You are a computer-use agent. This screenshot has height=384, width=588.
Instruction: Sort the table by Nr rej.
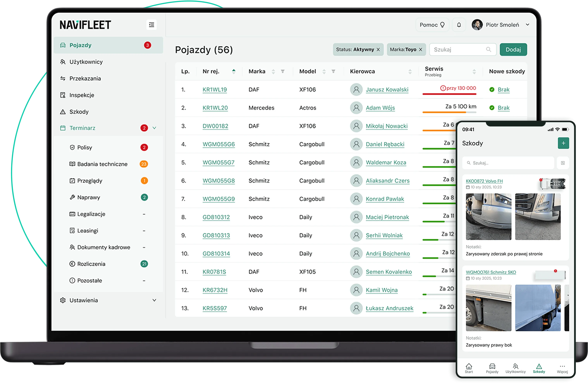tap(234, 71)
